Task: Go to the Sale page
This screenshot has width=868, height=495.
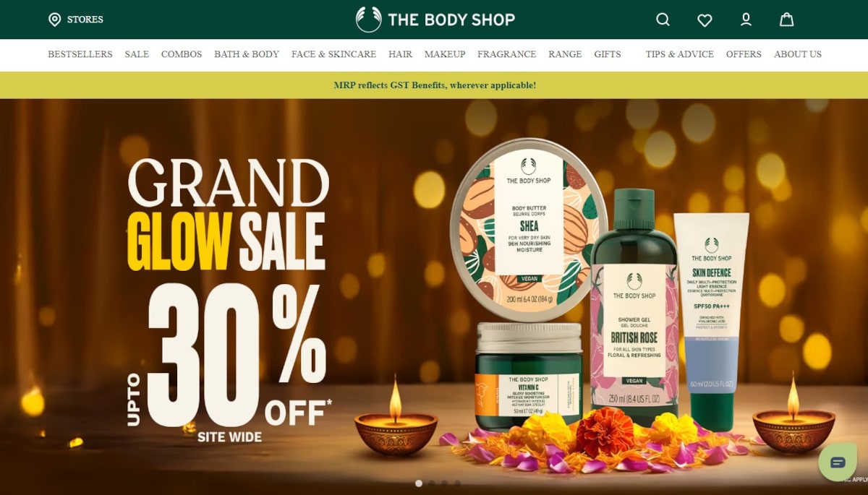Action: [137, 54]
